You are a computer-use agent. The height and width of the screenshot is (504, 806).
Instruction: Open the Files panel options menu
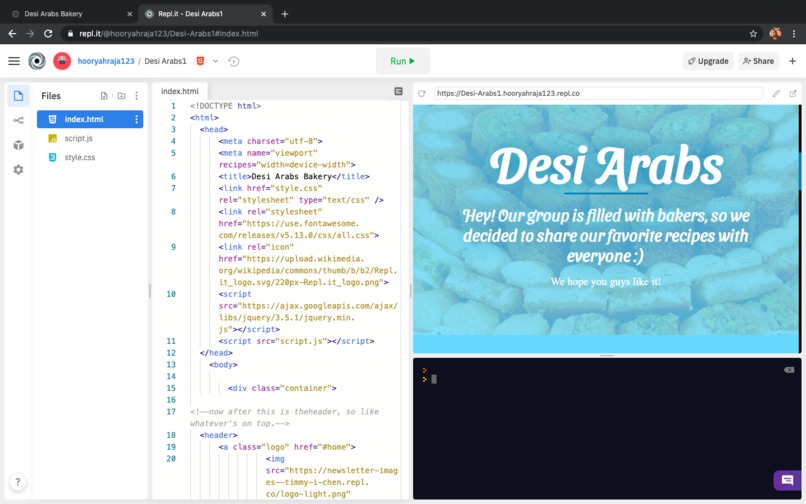click(x=137, y=96)
